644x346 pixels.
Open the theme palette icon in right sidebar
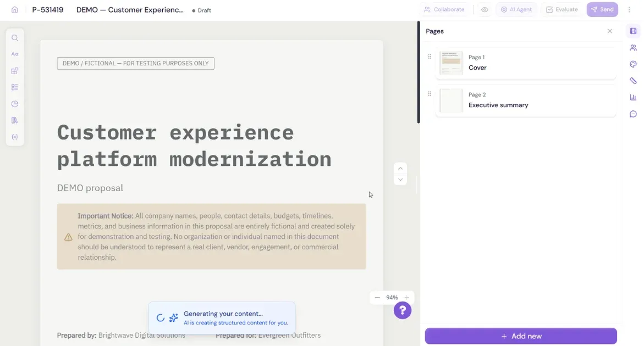[633, 64]
